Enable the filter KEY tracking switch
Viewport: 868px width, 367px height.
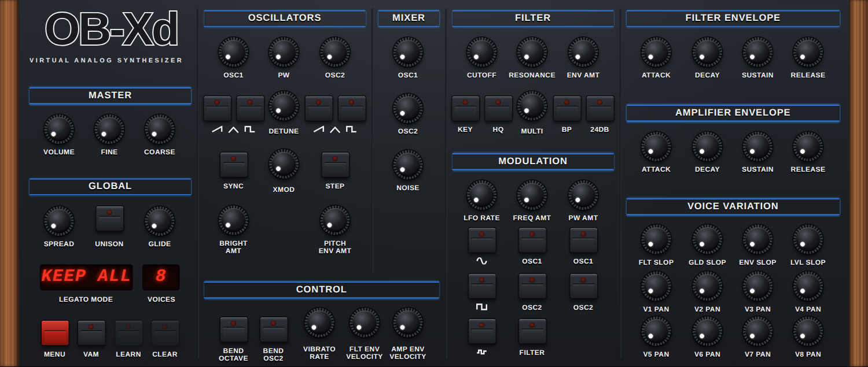point(465,109)
